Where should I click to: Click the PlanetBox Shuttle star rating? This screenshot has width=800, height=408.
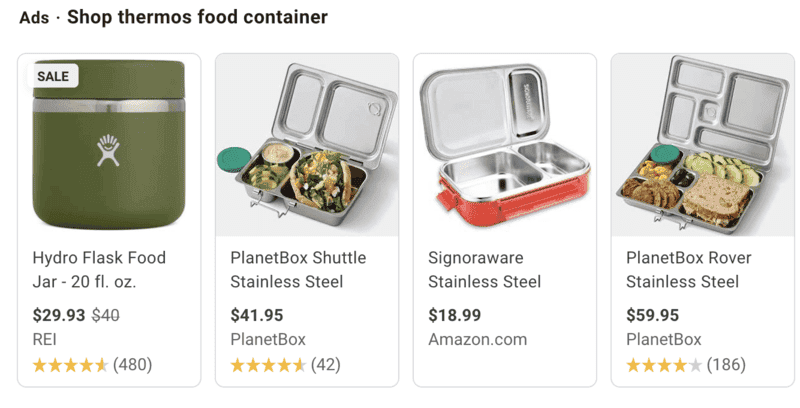[x=268, y=365]
